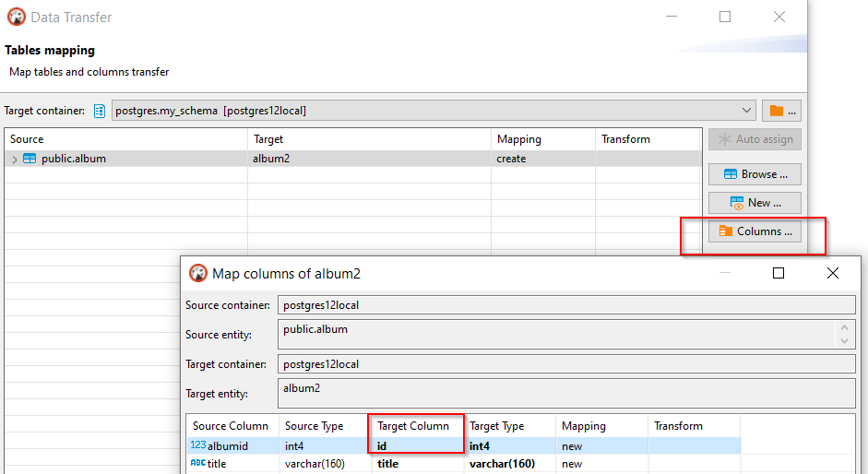
Task: Click the New ... button
Action: click(755, 203)
